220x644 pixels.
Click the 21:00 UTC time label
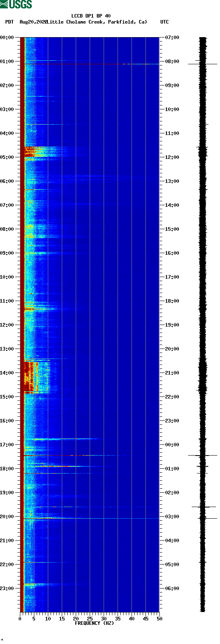[172, 373]
